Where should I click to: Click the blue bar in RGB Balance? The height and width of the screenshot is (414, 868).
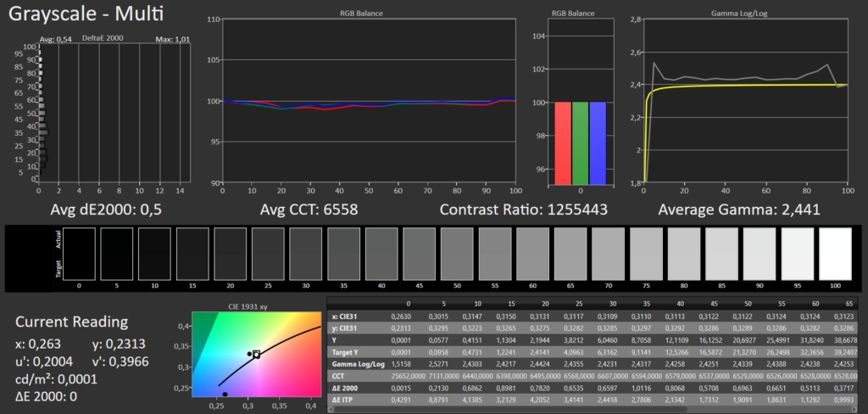[x=598, y=143]
